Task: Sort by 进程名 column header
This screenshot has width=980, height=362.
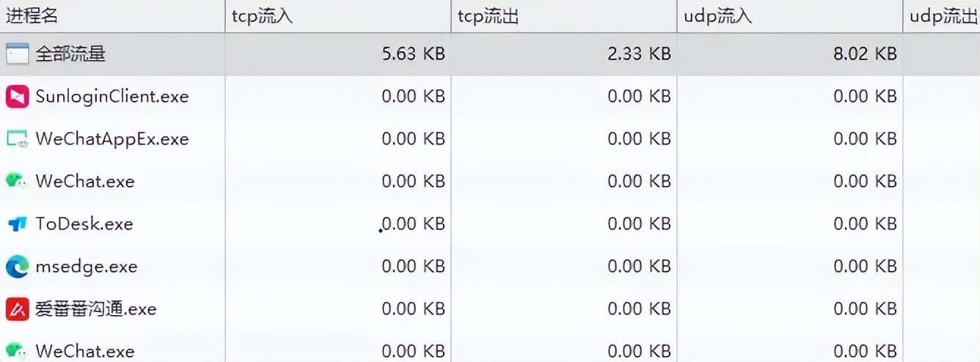Action: coord(32,16)
